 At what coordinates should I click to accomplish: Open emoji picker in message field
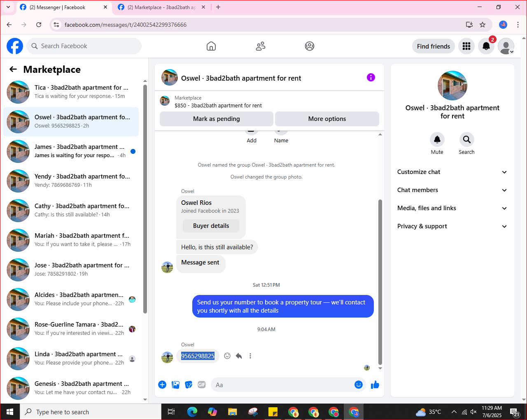coord(359,385)
